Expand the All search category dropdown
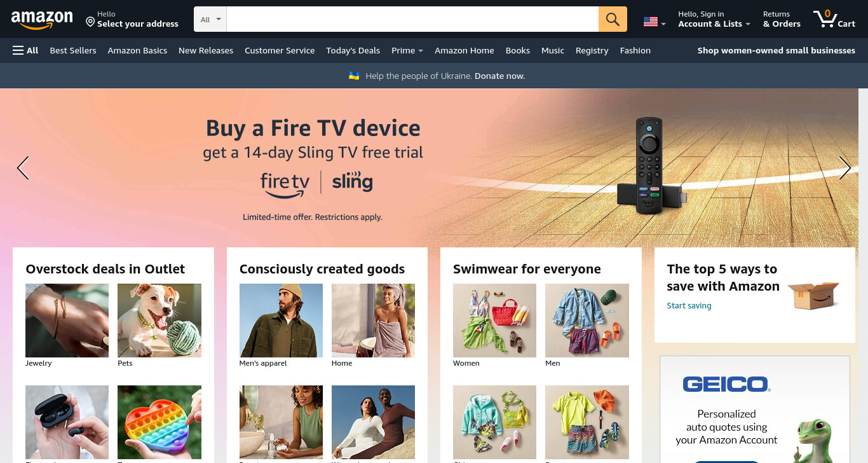The image size is (868, 463). point(210,19)
